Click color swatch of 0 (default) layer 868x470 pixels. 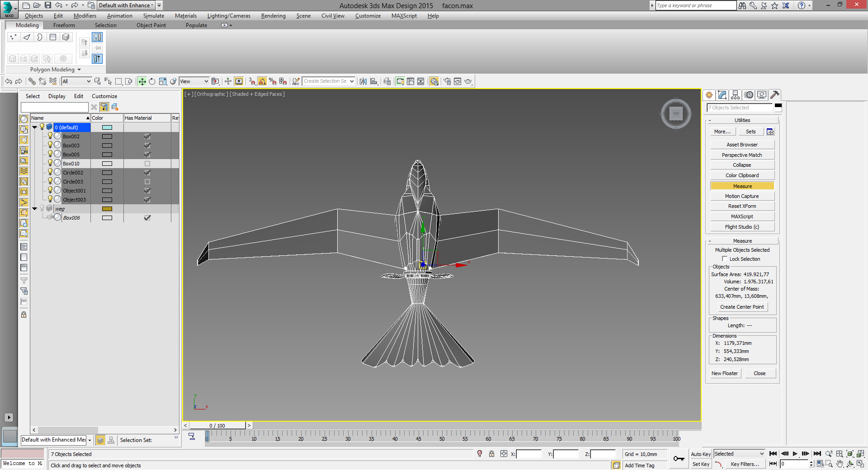pyautogui.click(x=107, y=127)
